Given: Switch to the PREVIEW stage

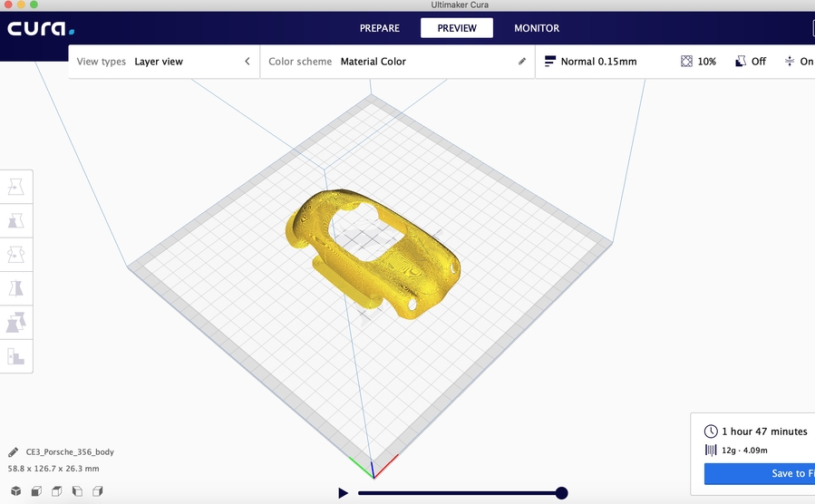Looking at the screenshot, I should coord(457,28).
